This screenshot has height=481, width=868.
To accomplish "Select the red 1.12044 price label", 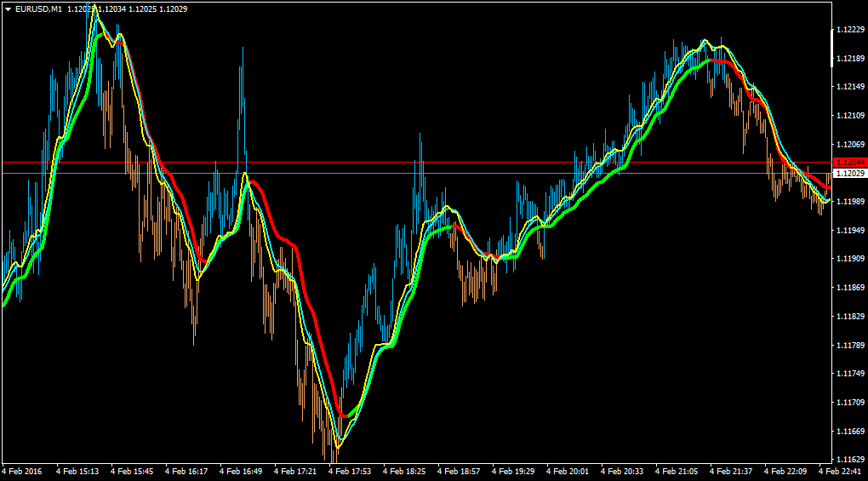I will tap(850, 163).
